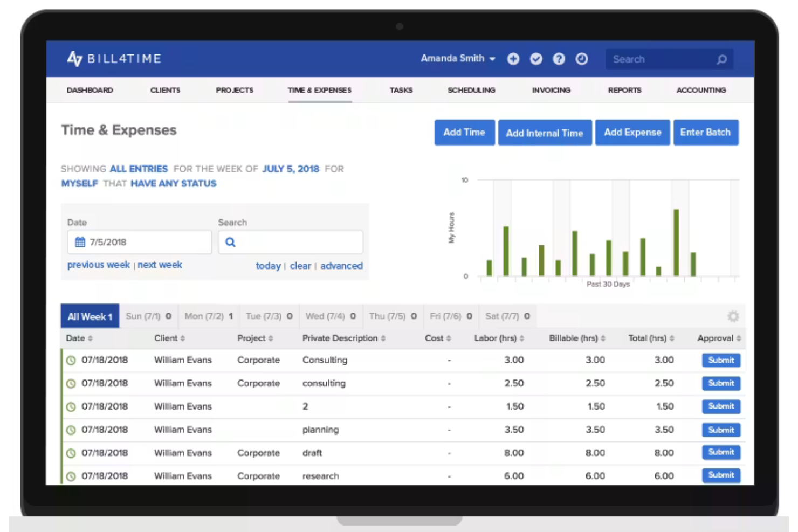798x532 pixels.
Task: Click the timer clock icon in header
Action: [581, 59]
